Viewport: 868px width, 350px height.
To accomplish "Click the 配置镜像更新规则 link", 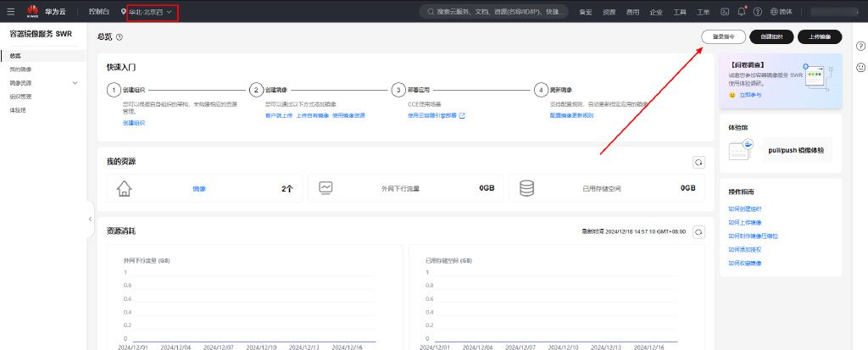I will click(x=571, y=115).
